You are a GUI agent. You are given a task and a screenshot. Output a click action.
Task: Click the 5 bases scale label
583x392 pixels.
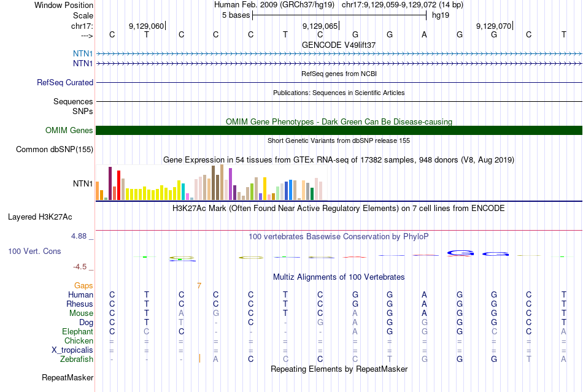(236, 15)
